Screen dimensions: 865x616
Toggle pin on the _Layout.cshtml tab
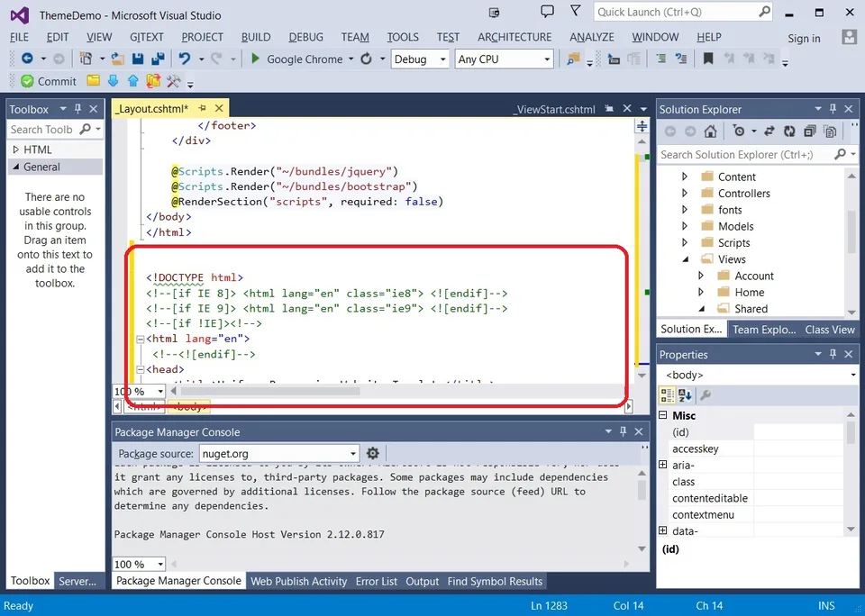[x=203, y=108]
